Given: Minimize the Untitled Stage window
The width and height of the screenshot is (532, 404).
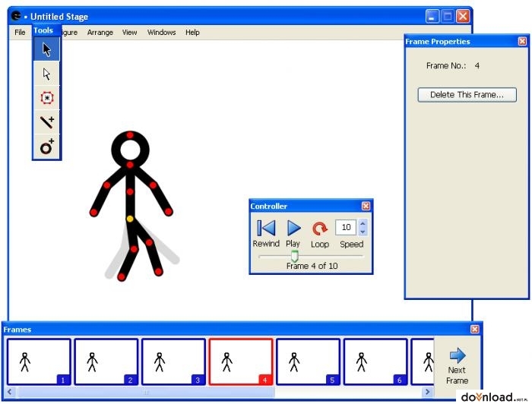Looking at the screenshot, I should point(432,16).
